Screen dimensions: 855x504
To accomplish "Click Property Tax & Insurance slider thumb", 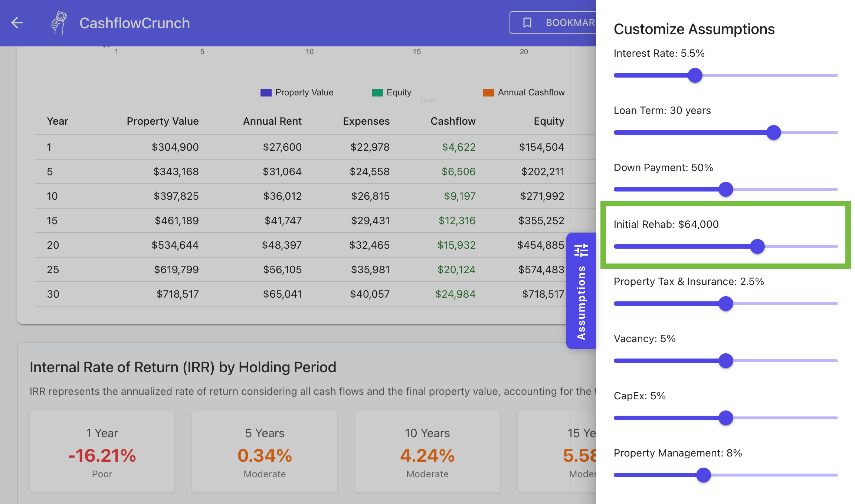I will [726, 304].
